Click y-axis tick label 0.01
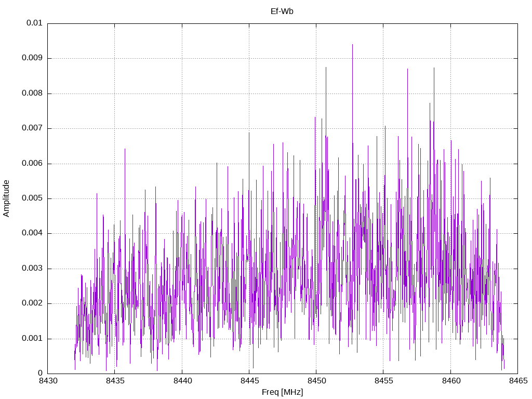This screenshot has width=532, height=399. click(x=34, y=23)
